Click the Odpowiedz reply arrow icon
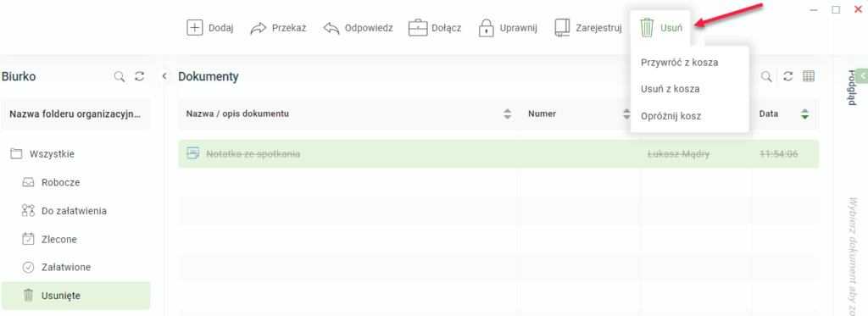Image resolution: width=868 pixels, height=316 pixels. 331,28
